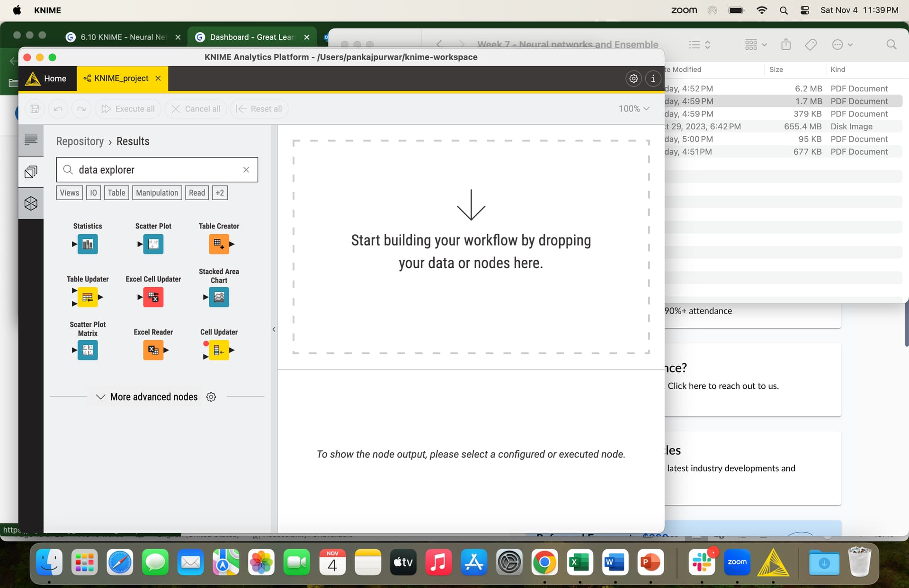Clear the data explorer search text
Image resolution: width=909 pixels, height=588 pixels.
click(246, 170)
